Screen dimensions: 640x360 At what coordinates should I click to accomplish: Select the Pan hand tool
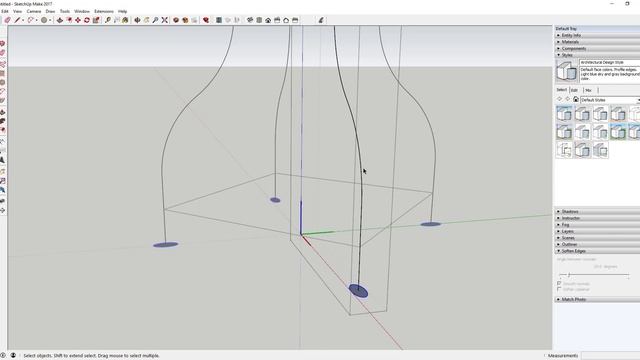tap(146, 20)
